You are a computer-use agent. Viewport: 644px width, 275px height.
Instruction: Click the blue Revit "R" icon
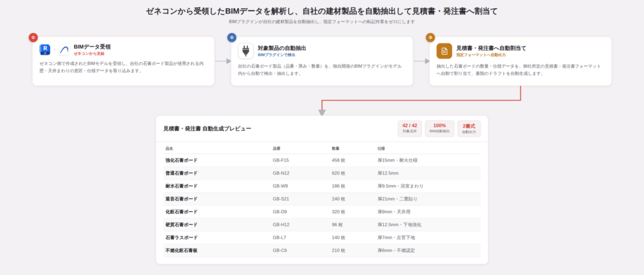(x=45, y=50)
